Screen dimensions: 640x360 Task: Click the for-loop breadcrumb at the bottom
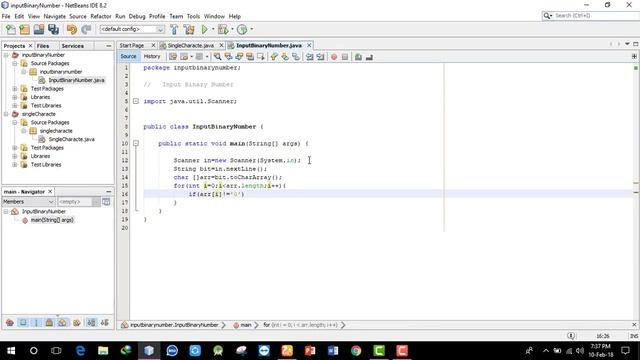pyautogui.click(x=300, y=325)
